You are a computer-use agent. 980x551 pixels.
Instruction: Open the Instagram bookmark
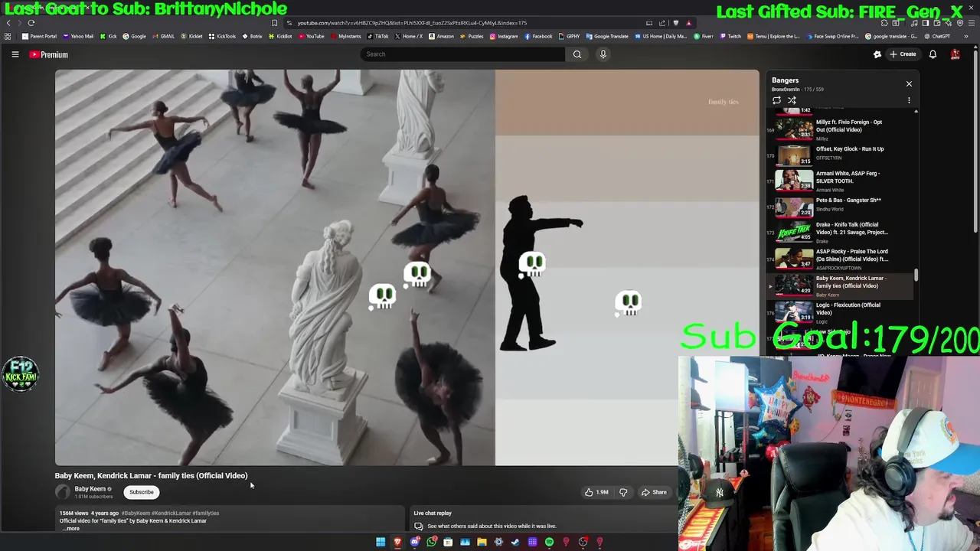tap(503, 36)
